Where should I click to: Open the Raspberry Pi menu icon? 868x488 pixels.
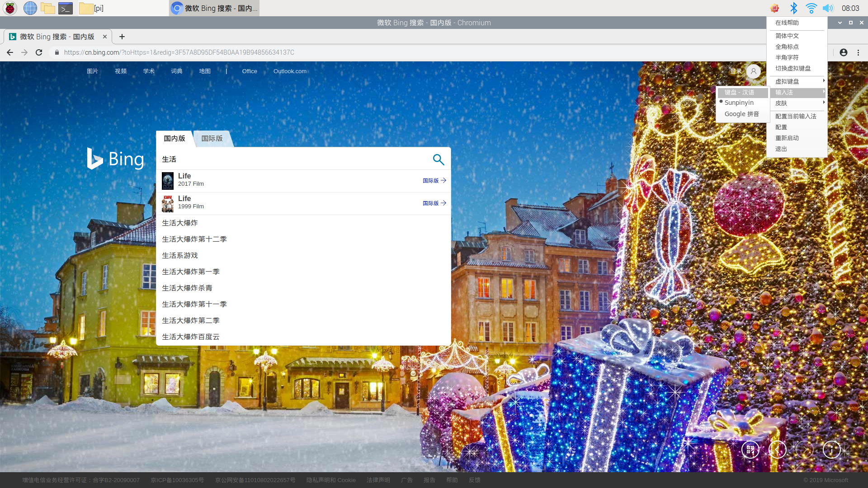(10, 8)
